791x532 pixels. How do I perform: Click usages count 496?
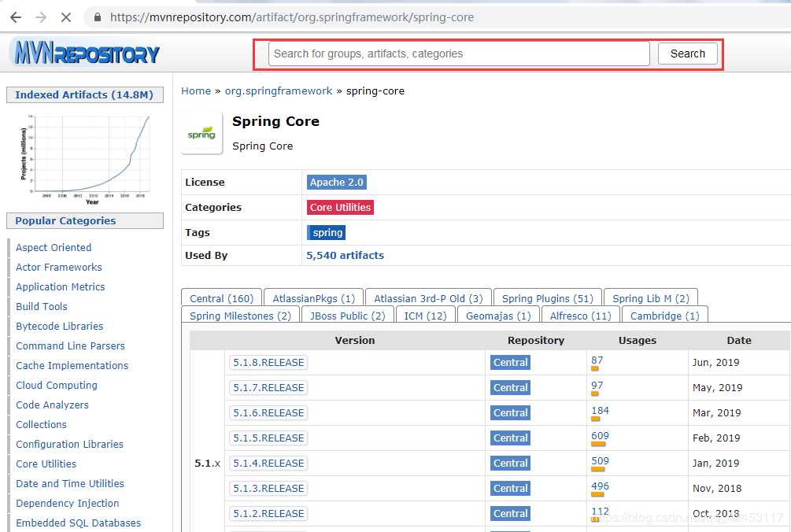coord(601,486)
